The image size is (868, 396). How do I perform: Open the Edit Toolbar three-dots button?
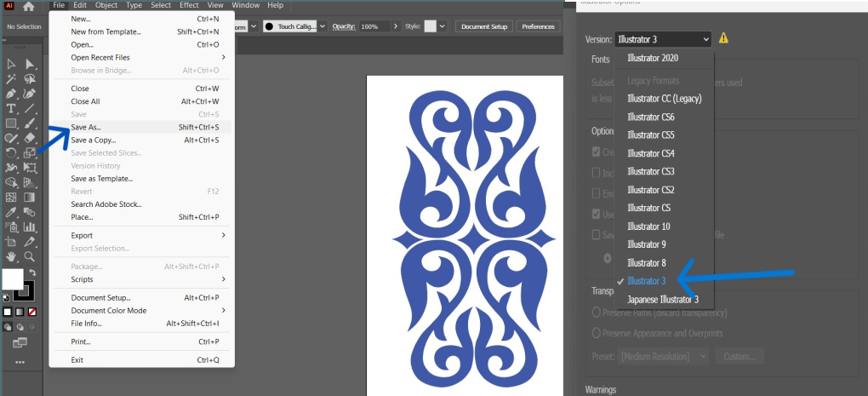(20, 362)
